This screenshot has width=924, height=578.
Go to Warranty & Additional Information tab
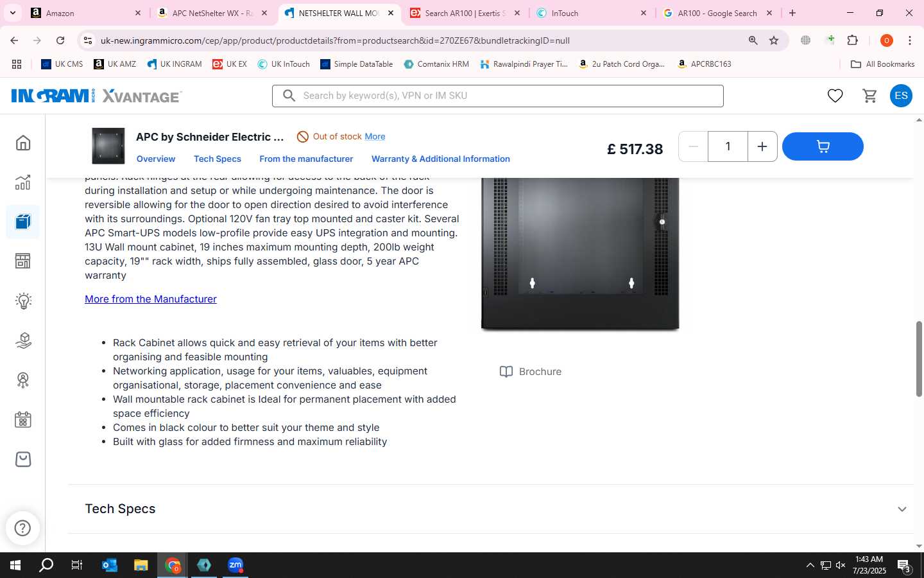[441, 159]
